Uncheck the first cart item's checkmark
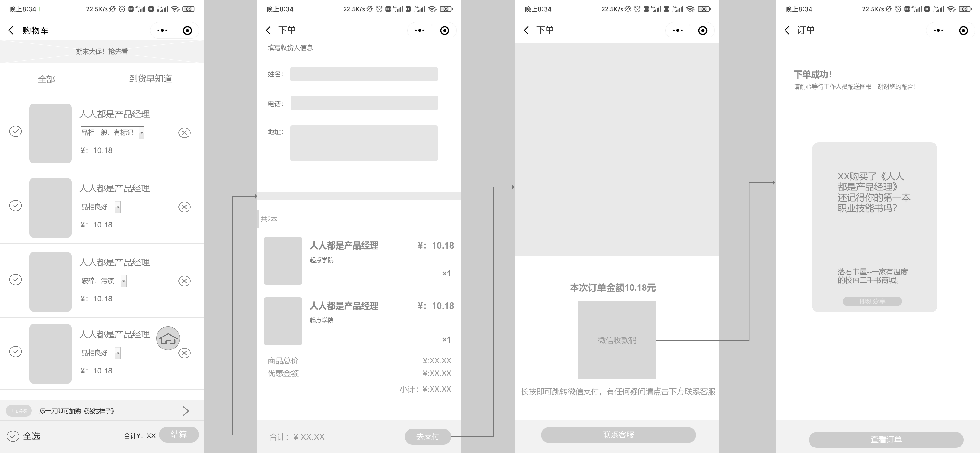Screen dimensions: 980x453 [x=16, y=131]
